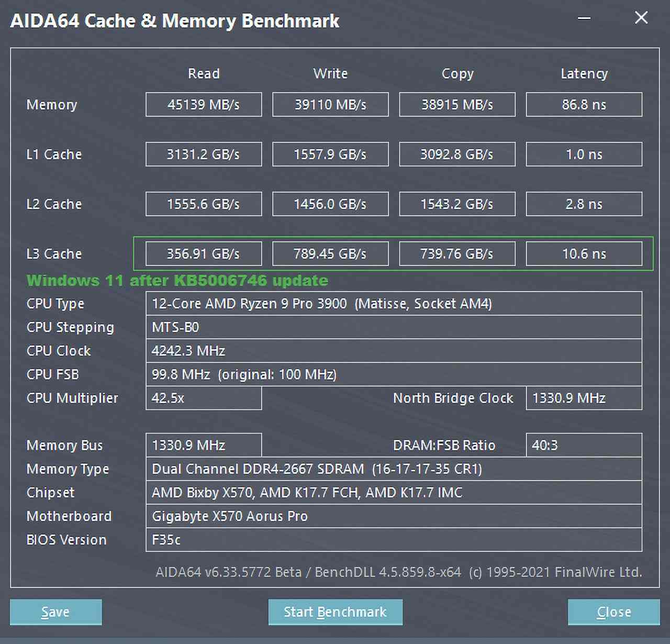
Task: Select L1 Cache Read 3131.2 GB/s
Action: (204, 154)
